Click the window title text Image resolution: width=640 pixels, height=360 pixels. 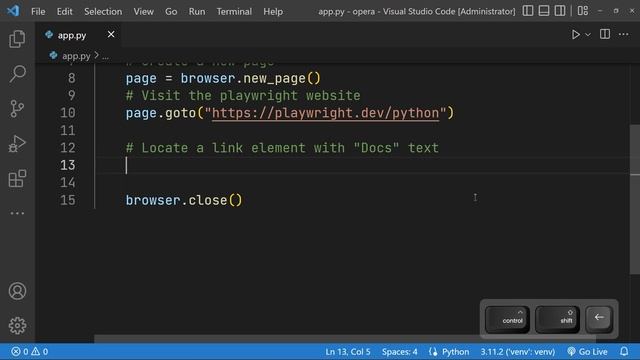coord(416,11)
